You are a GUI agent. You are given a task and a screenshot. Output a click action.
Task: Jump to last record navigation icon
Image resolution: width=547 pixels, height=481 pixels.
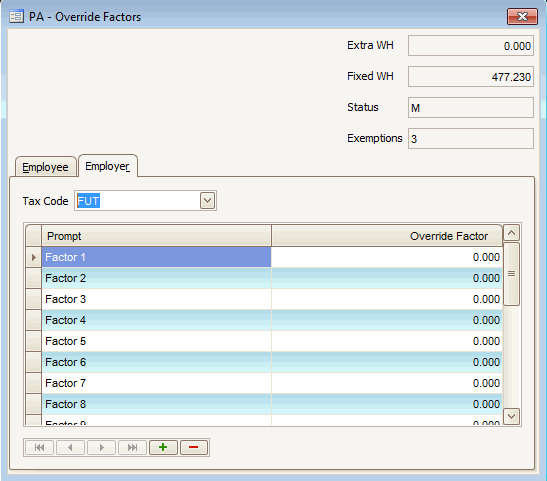132,448
